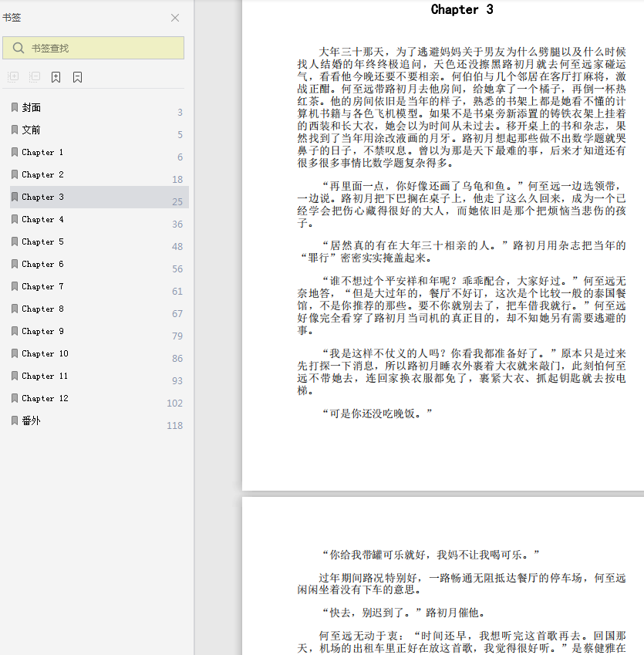Screen dimensions: 644x655
Task: Click the bookmark icon beside 文前
Action: pos(15,130)
